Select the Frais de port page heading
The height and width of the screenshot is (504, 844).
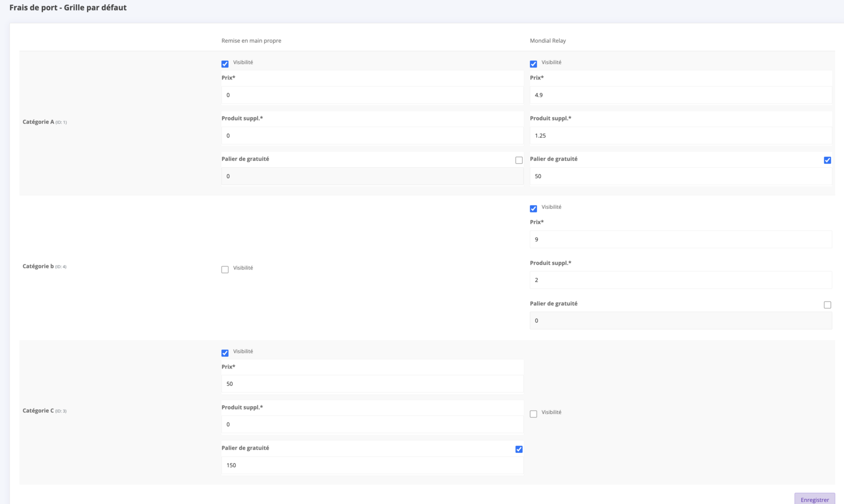pyautogui.click(x=68, y=7)
